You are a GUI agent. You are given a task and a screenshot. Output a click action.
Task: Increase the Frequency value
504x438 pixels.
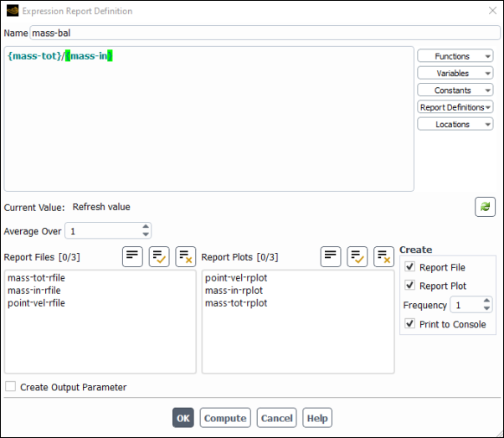pos(486,301)
